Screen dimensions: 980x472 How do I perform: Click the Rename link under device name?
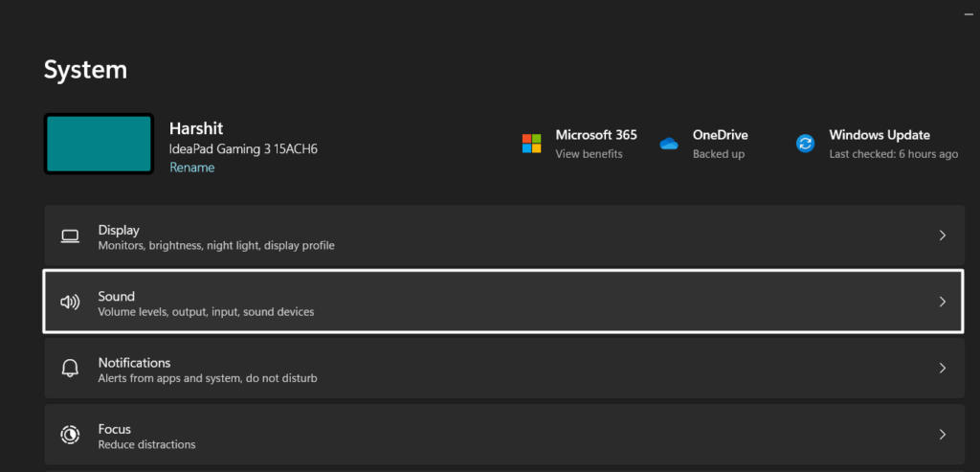tap(191, 168)
